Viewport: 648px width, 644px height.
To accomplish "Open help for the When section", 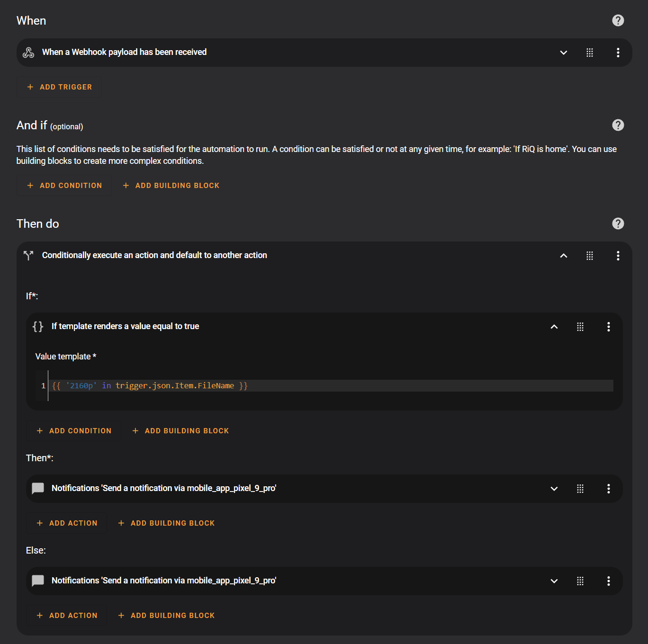I will 618,20.
